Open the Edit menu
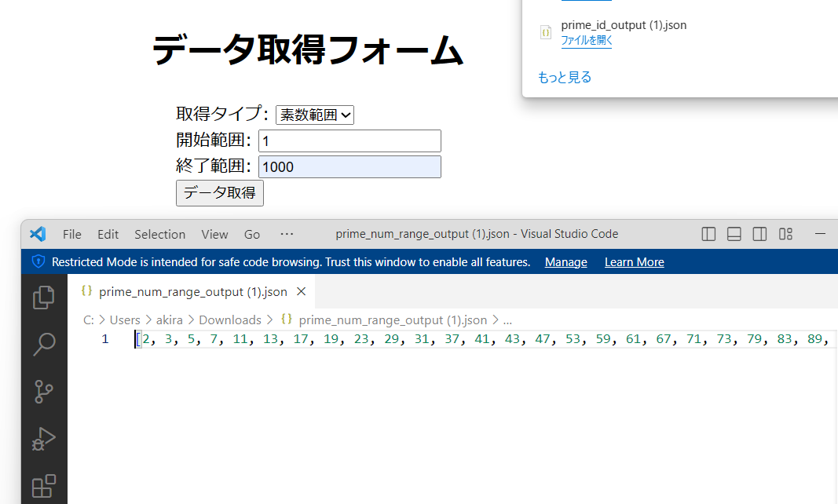This screenshot has width=838, height=504. pyautogui.click(x=108, y=234)
